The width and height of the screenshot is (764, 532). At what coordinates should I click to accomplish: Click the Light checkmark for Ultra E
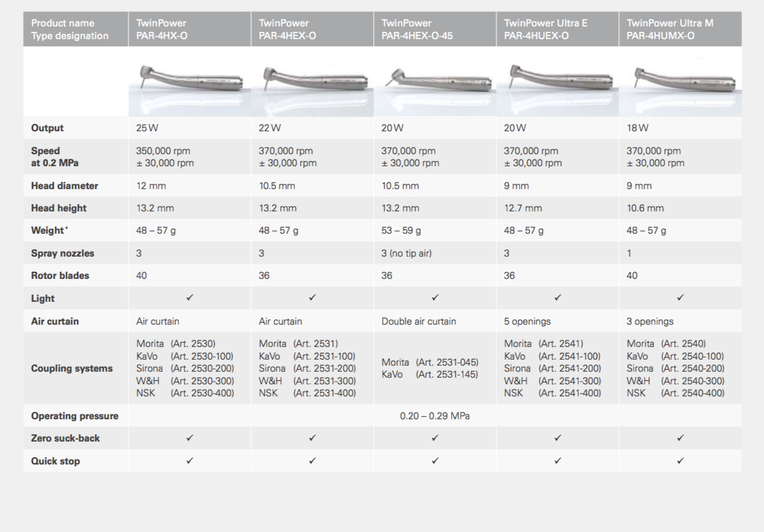(x=558, y=297)
